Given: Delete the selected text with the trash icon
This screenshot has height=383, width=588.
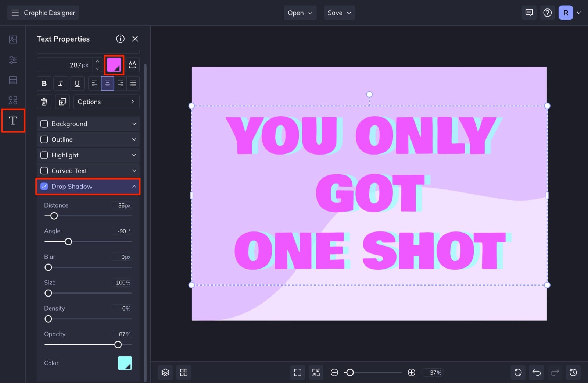Looking at the screenshot, I should click(44, 102).
